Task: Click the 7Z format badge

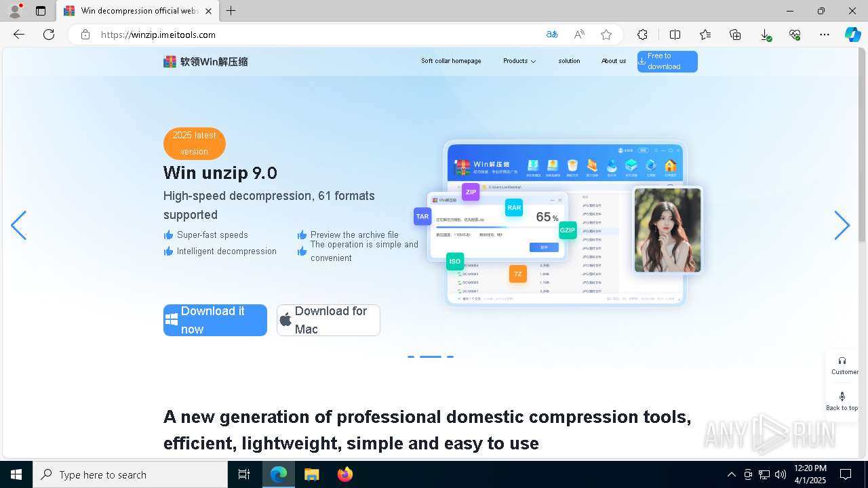Action: click(518, 274)
